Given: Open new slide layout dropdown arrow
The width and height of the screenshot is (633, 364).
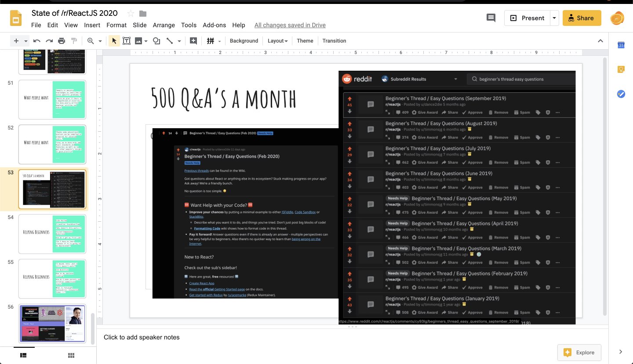Looking at the screenshot, I should tap(26, 41).
